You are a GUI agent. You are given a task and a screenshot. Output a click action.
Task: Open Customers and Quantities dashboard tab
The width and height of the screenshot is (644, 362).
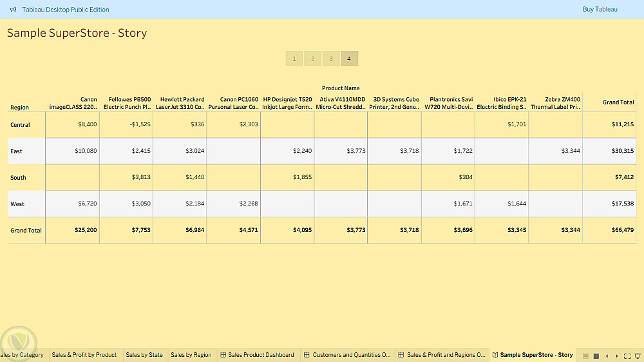click(x=348, y=355)
